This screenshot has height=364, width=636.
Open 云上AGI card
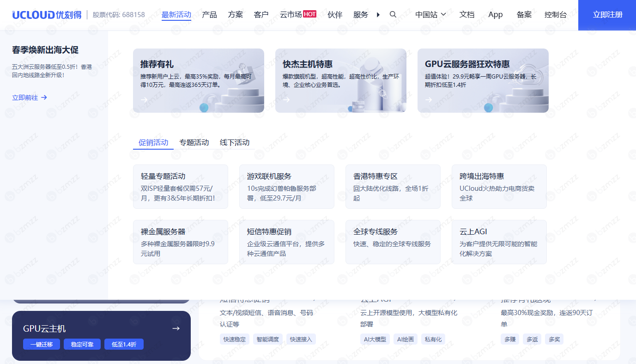[499, 242]
